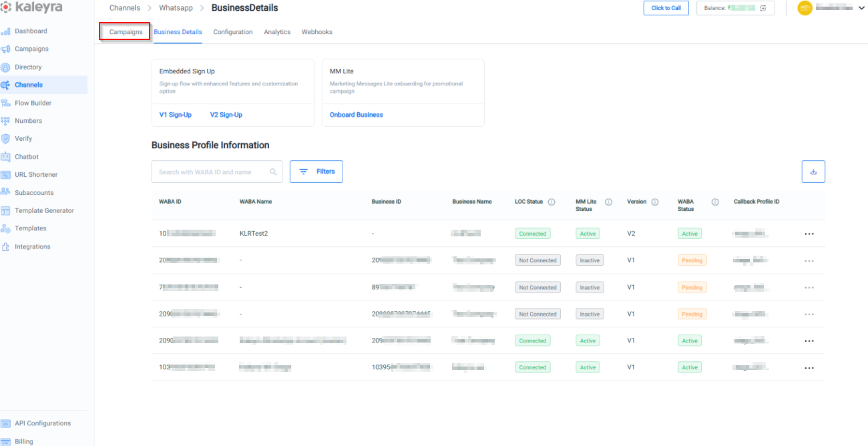868x446 pixels.
Task: Open the Billing sidebar icon
Action: point(6,441)
